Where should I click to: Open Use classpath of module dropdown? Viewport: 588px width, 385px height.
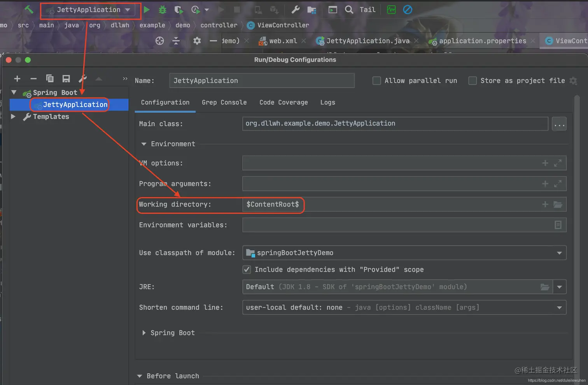pyautogui.click(x=404, y=253)
